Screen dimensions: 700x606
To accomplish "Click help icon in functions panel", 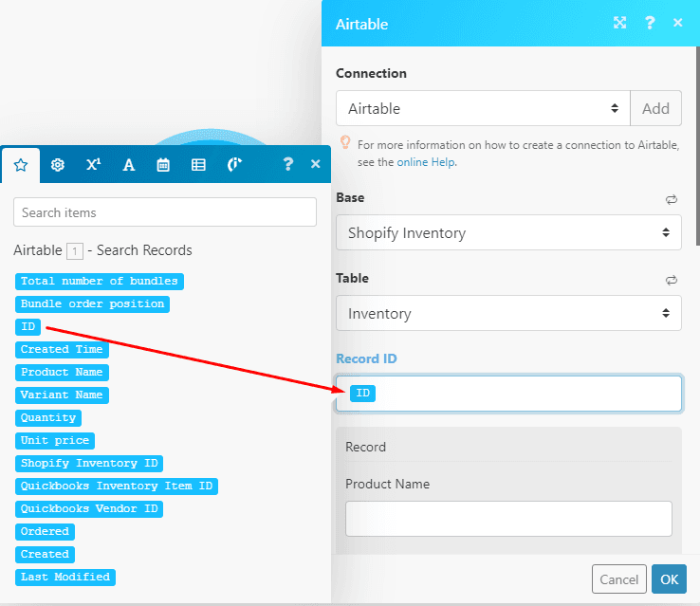I will click(288, 165).
